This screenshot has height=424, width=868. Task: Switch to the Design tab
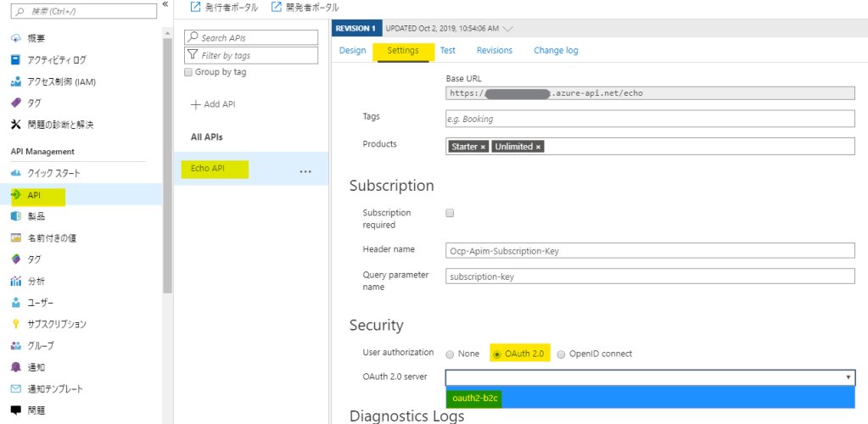tap(352, 50)
